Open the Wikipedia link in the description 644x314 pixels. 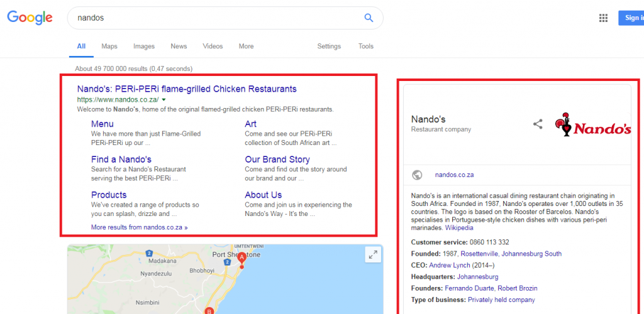(459, 228)
